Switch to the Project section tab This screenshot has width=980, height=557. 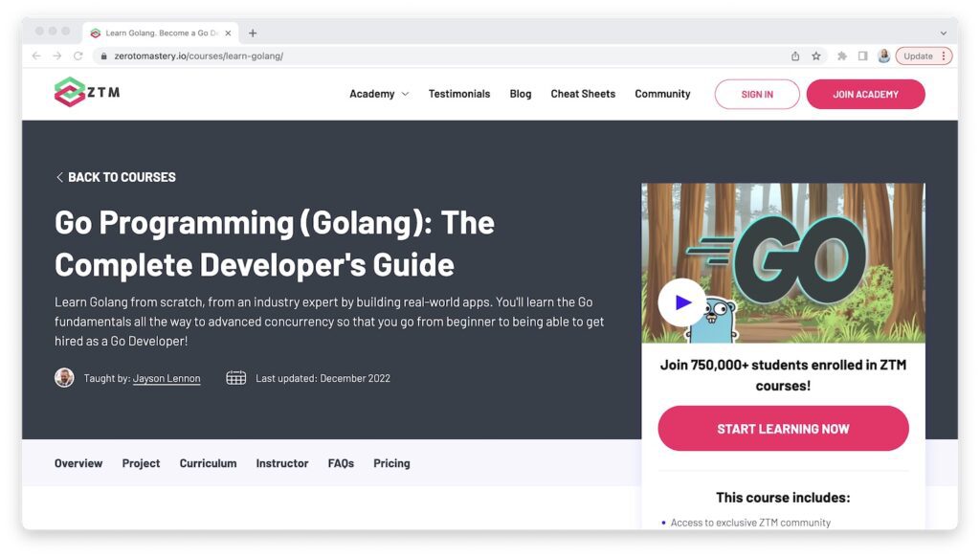click(142, 463)
